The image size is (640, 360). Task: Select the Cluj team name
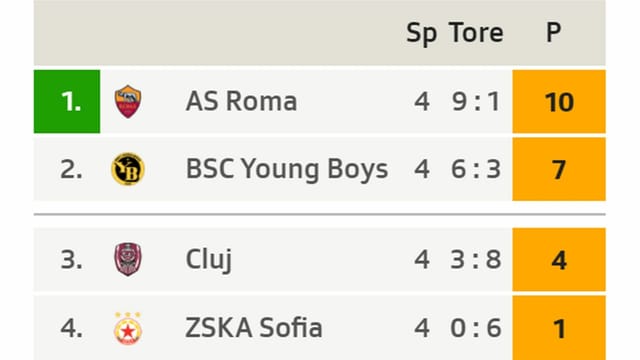click(209, 259)
